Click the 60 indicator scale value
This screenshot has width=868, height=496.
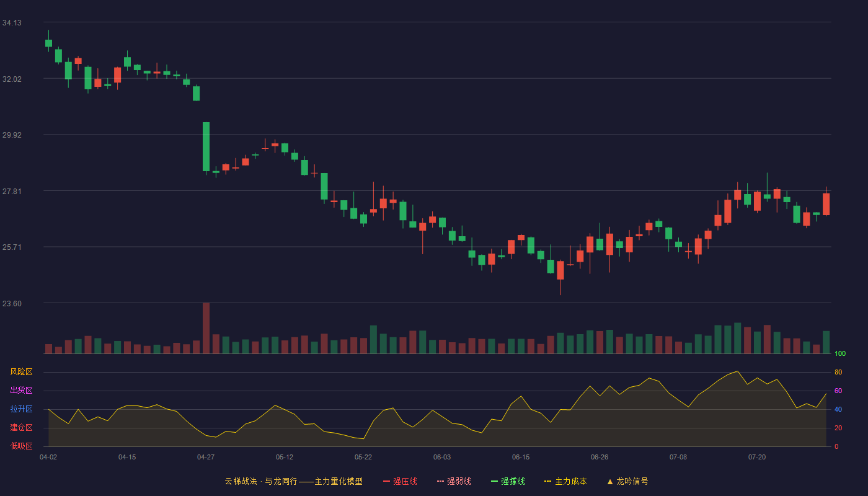point(838,391)
